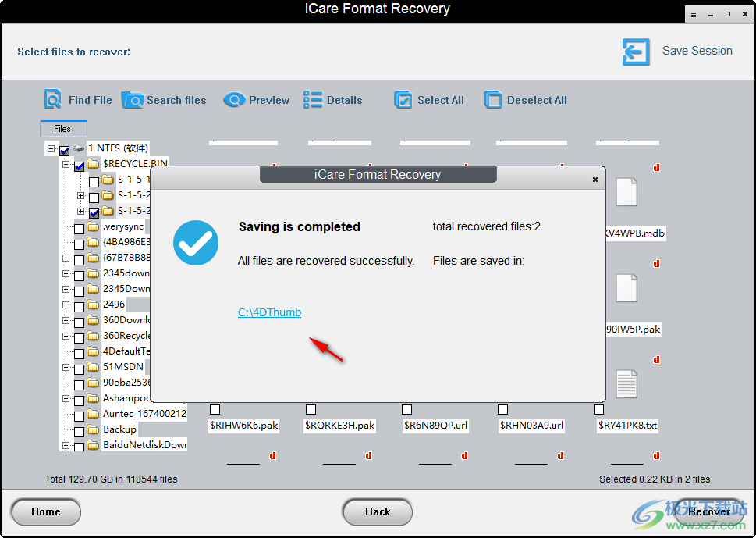Viewport: 756px width, 538px height.
Task: Click the Select All label
Action: pos(441,100)
